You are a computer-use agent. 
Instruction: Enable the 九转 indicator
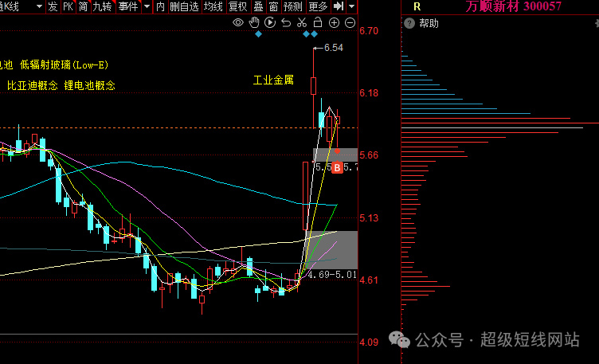[103, 6]
